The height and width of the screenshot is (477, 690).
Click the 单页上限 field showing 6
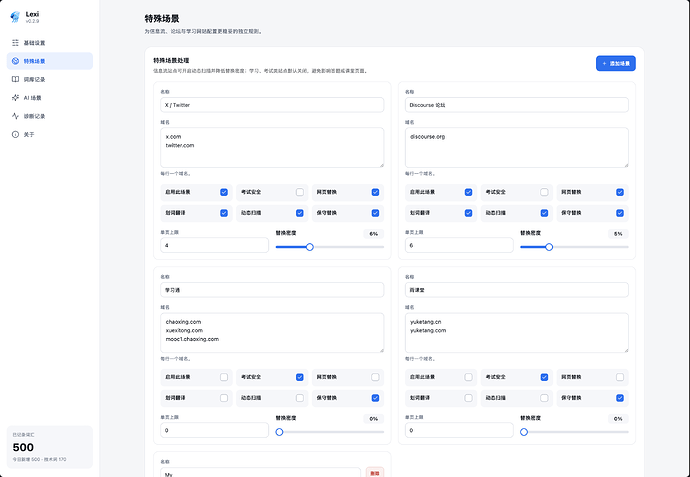coord(459,245)
